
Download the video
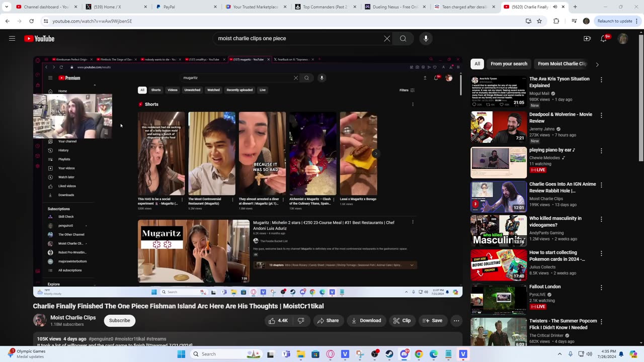[x=366, y=321]
